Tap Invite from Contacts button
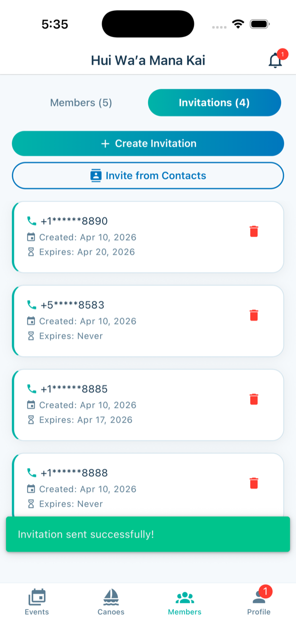Screen dimensions: 296x644 pyautogui.click(x=148, y=175)
